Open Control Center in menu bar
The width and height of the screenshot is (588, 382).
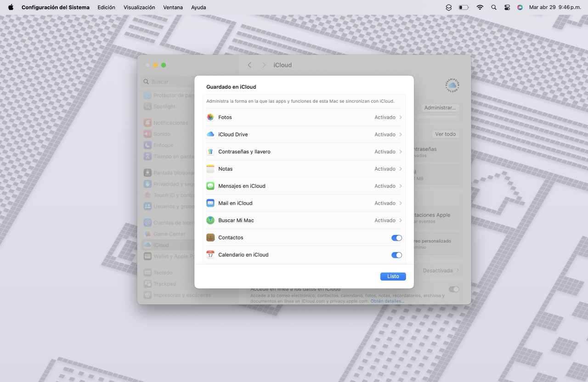point(507,7)
